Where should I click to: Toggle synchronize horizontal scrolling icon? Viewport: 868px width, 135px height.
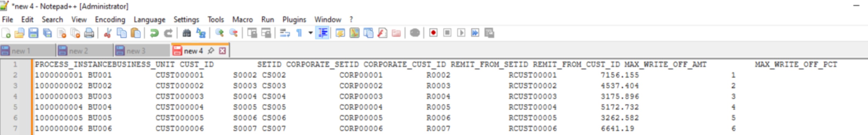click(x=266, y=33)
